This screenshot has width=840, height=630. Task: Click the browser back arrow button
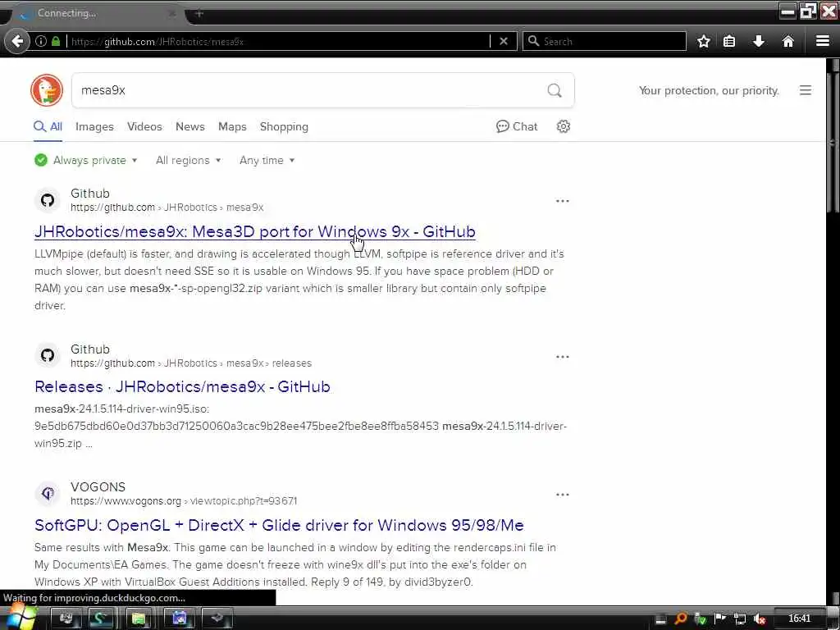point(17,41)
